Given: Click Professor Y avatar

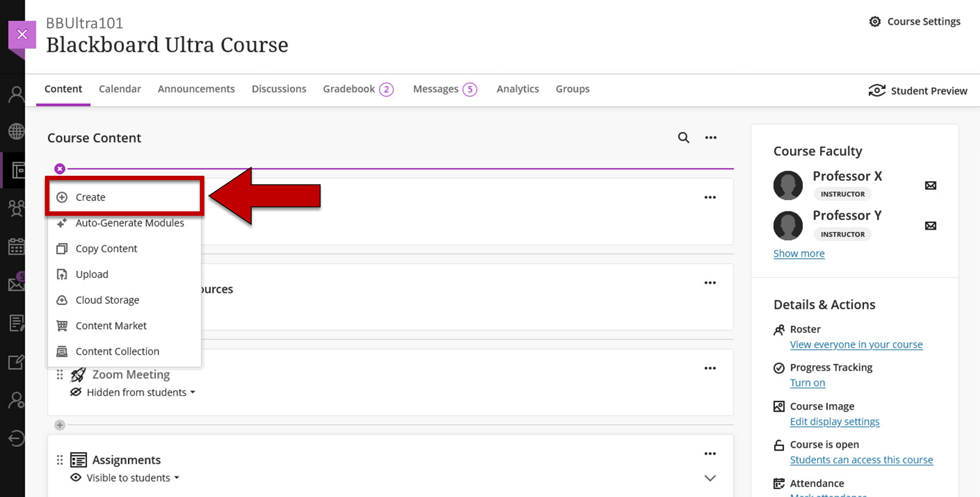Looking at the screenshot, I should (x=788, y=226).
